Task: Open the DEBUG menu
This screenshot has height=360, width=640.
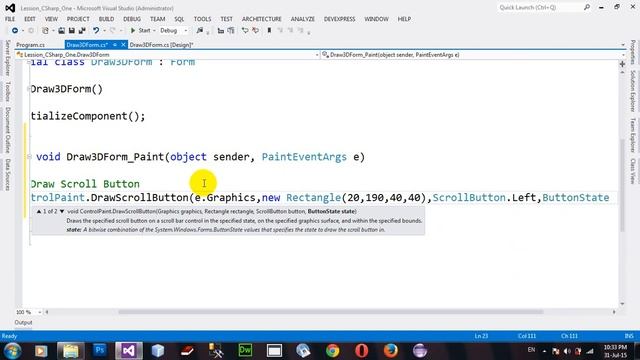Action: (x=132, y=19)
